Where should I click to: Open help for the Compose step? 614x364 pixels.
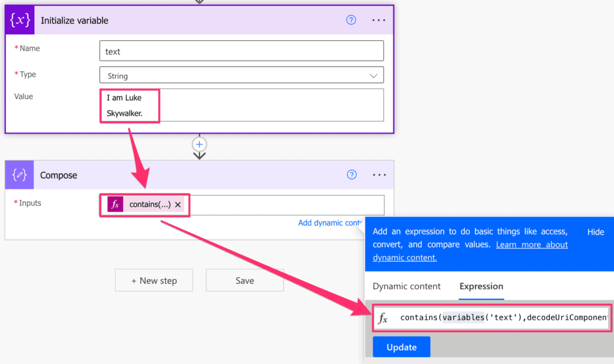tap(351, 175)
